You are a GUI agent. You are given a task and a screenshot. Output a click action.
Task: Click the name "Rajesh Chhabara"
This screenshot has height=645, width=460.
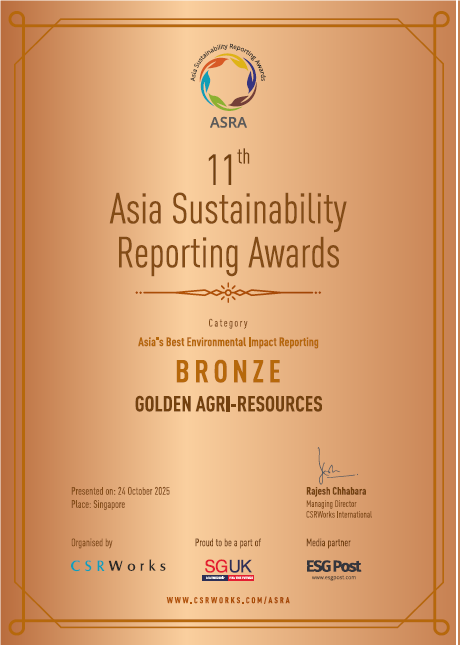point(336,491)
